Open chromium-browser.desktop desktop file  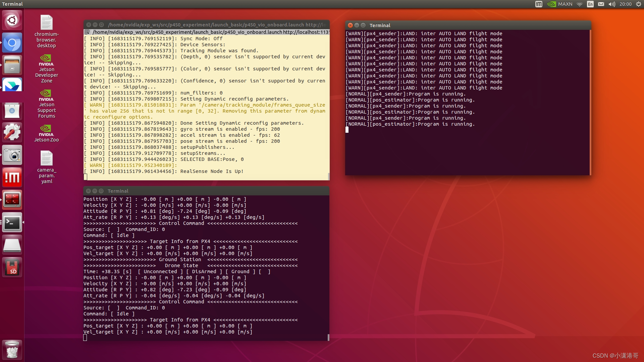pyautogui.click(x=47, y=31)
